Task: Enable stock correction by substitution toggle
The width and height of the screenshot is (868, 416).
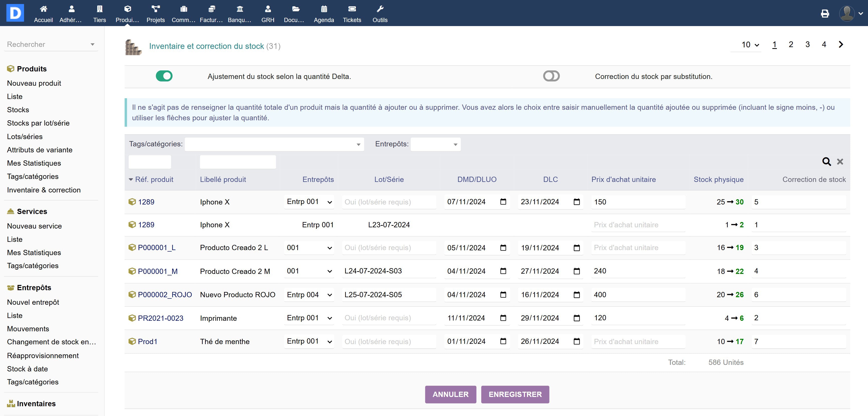Action: (551, 76)
